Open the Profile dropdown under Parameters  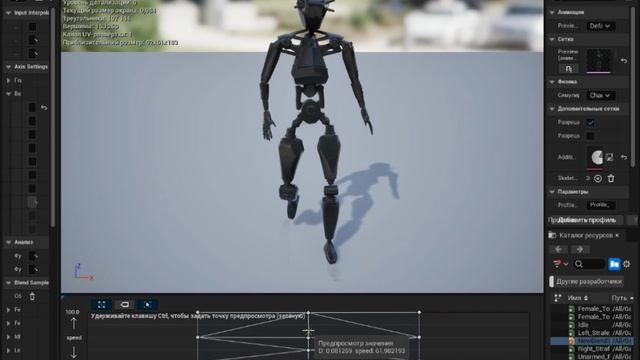pos(601,205)
